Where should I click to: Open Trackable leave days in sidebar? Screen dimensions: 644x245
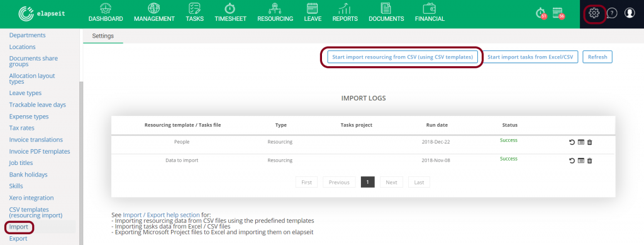click(37, 105)
